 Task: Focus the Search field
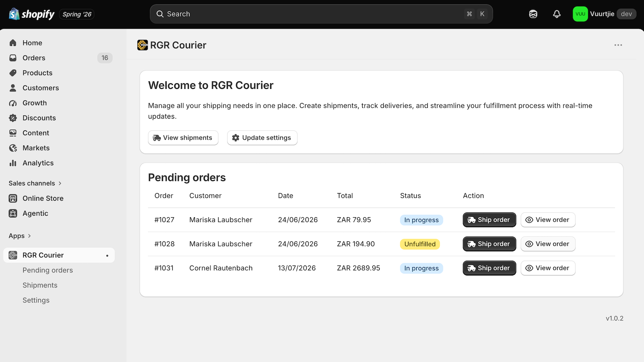pos(321,14)
